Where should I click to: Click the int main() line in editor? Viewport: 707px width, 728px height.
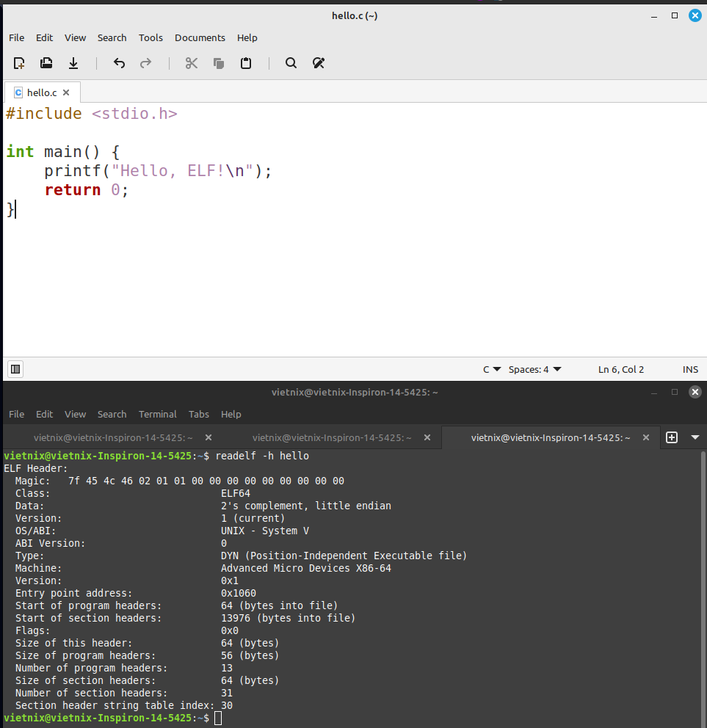(63, 152)
